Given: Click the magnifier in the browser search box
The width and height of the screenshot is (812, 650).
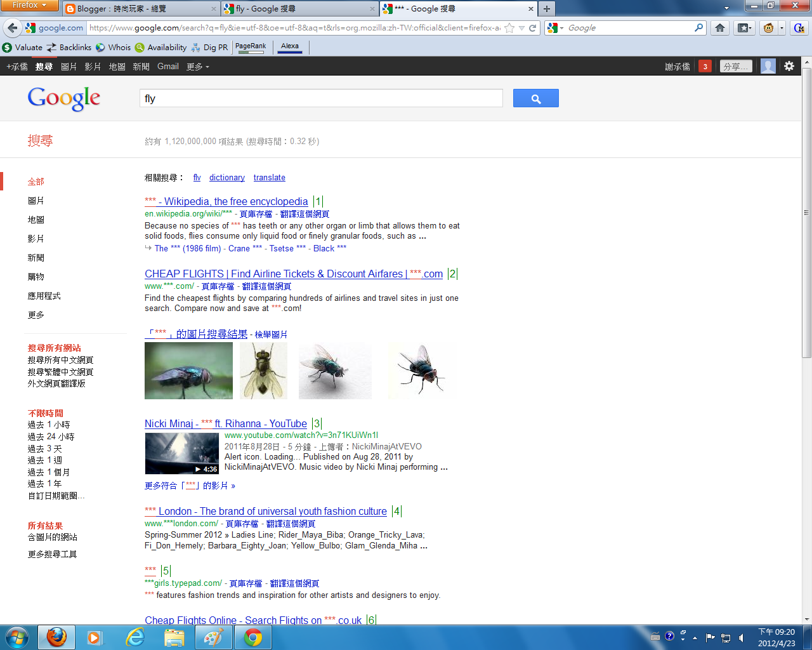Looking at the screenshot, I should 698,28.
